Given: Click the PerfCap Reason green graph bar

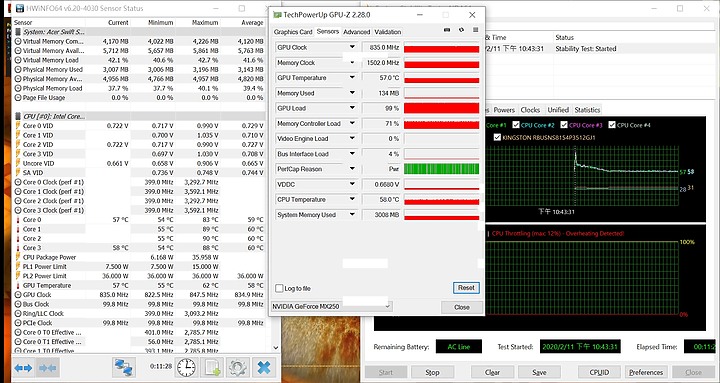Looking at the screenshot, I should click(x=441, y=169).
